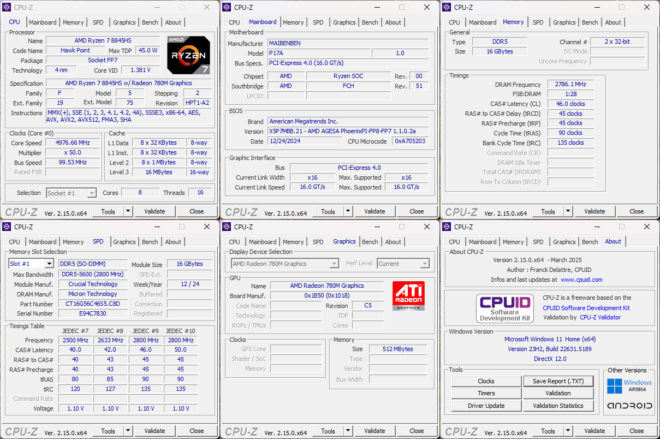Click the BIOS date 12/24/2024 field
The width and height of the screenshot is (660, 439).
click(305, 141)
